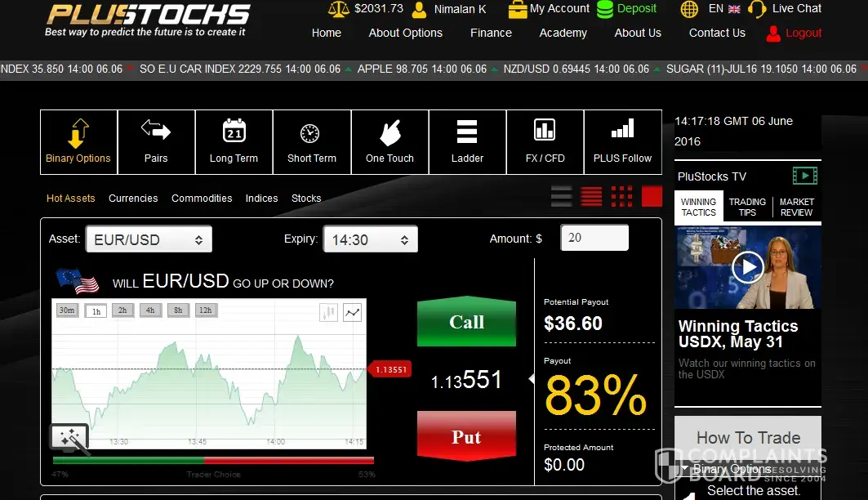Toggle the candlestick chart type
Screen dimensions: 868x500
point(328,312)
